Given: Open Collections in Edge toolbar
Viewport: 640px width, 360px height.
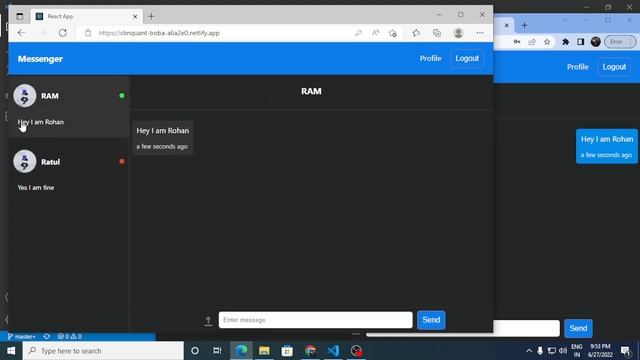Looking at the screenshot, I should [x=437, y=33].
